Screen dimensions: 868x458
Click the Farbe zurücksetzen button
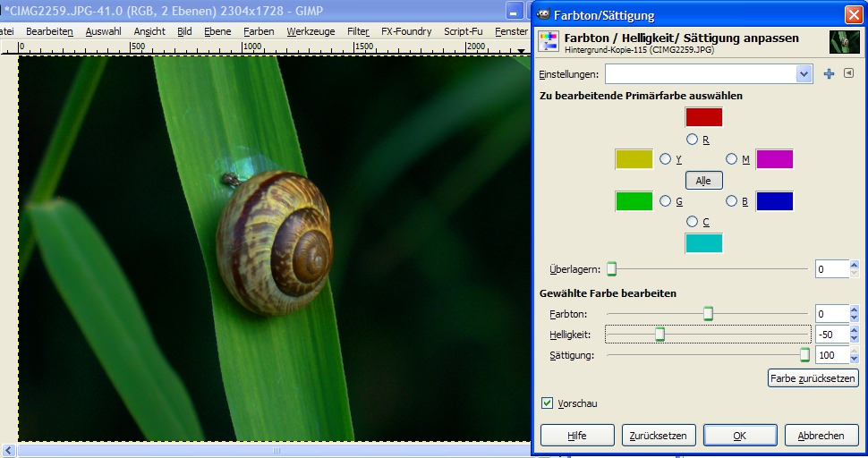(x=813, y=378)
